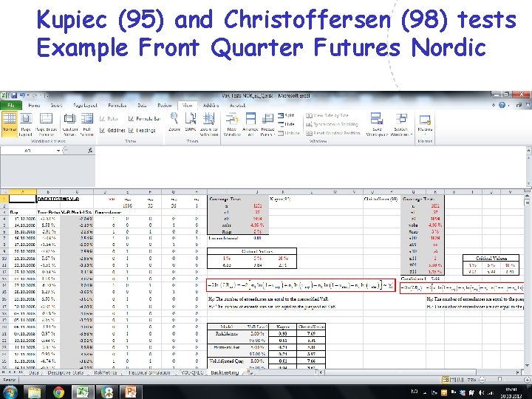Click Synchronous Scrolling button
Screen dimensions: 532x399
(332, 124)
